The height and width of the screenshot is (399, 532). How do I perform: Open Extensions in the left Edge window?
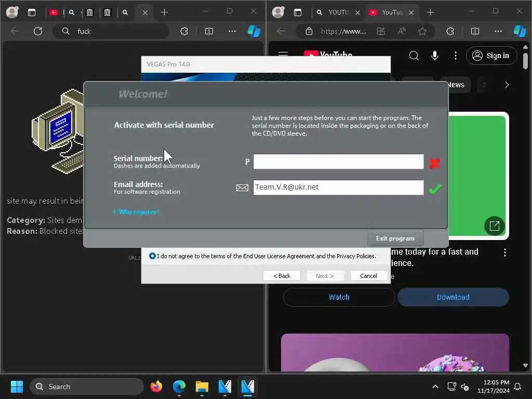[184, 31]
